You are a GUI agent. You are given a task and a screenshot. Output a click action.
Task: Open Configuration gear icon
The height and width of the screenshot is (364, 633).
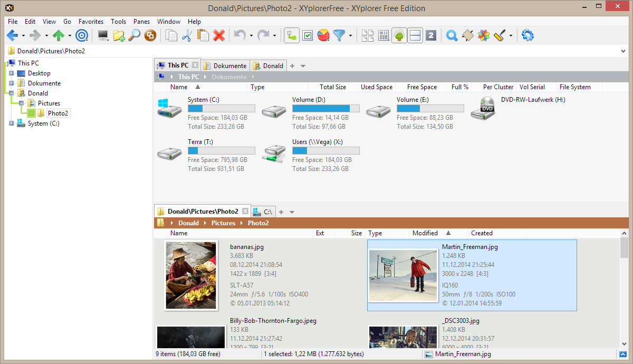pyautogui.click(x=527, y=35)
